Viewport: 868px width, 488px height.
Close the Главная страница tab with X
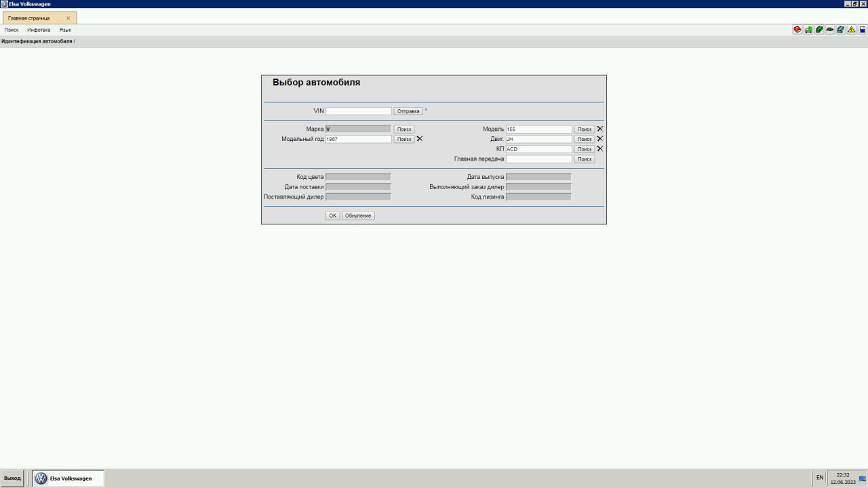68,18
